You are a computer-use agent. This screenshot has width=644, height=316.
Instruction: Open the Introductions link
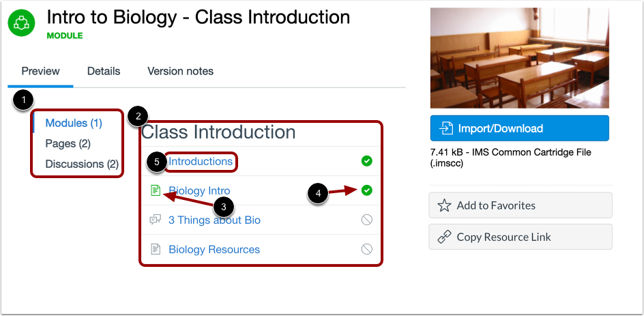pos(201,162)
